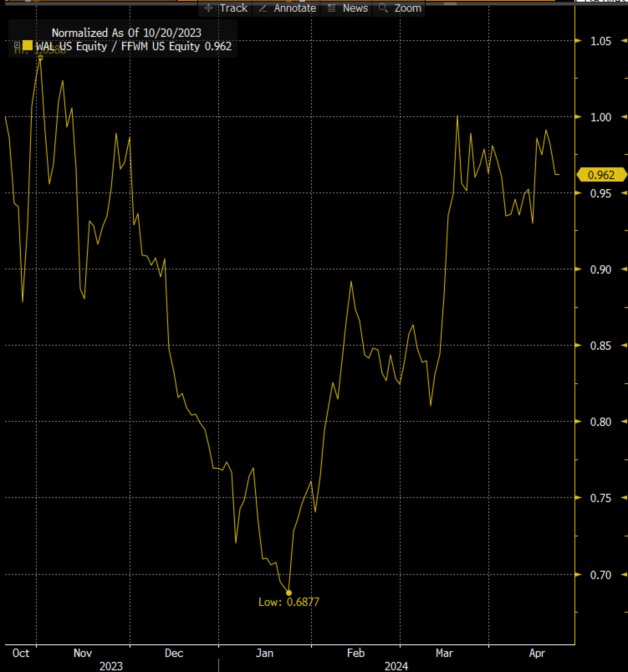Image resolution: width=628 pixels, height=672 pixels.
Task: Click the yellow WAL/FFWM legend swatch
Action: click(28, 46)
